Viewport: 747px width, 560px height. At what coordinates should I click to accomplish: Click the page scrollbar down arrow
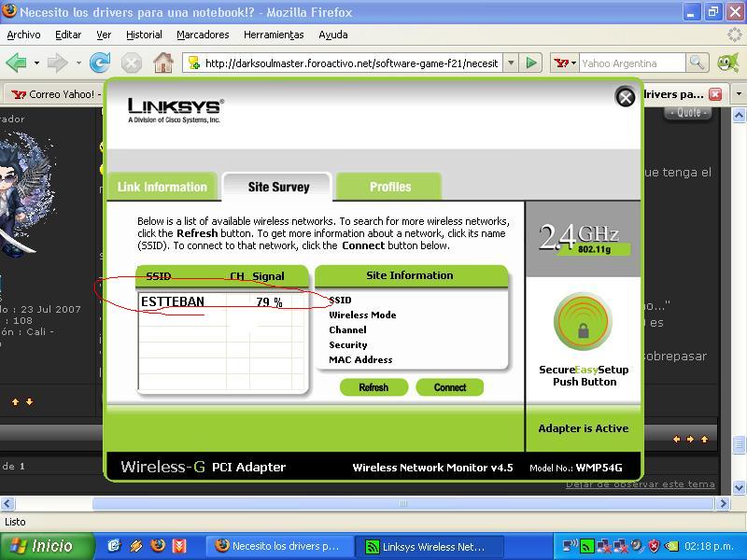pyautogui.click(x=739, y=487)
